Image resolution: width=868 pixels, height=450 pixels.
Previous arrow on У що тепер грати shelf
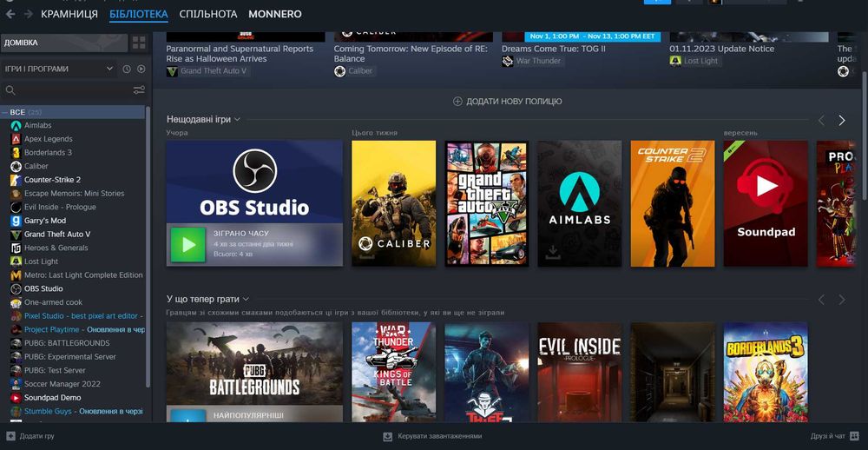tap(821, 300)
